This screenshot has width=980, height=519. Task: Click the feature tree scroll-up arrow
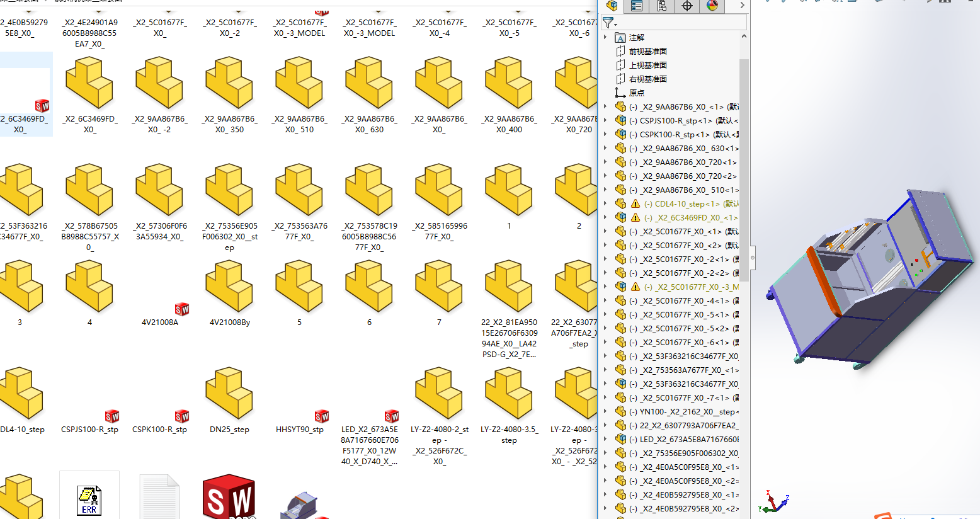(x=744, y=36)
